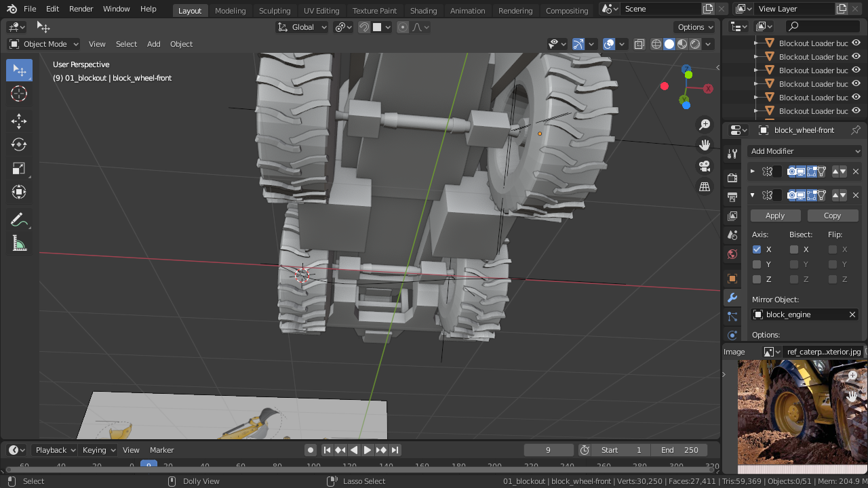Open the Add Modifier dropdown

[x=805, y=151]
